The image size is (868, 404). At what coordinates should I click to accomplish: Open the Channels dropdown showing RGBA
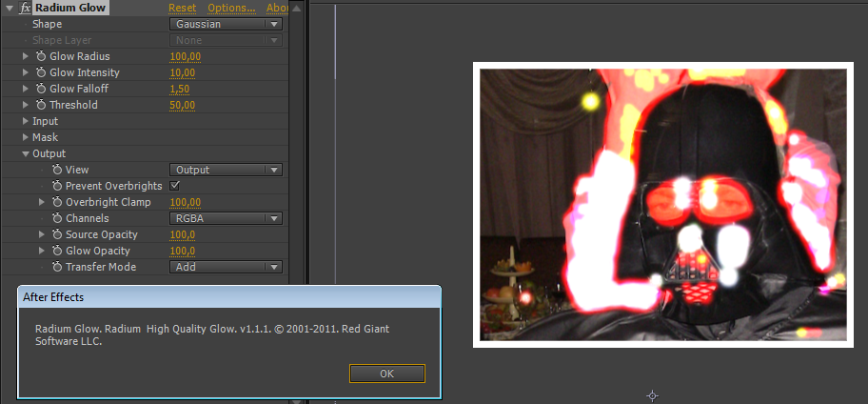[x=226, y=218]
